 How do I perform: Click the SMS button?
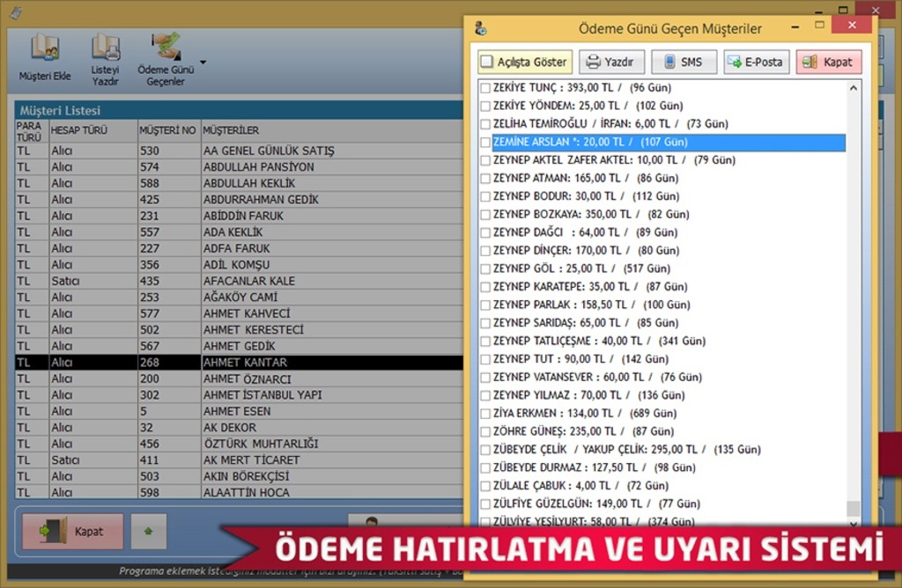[684, 62]
